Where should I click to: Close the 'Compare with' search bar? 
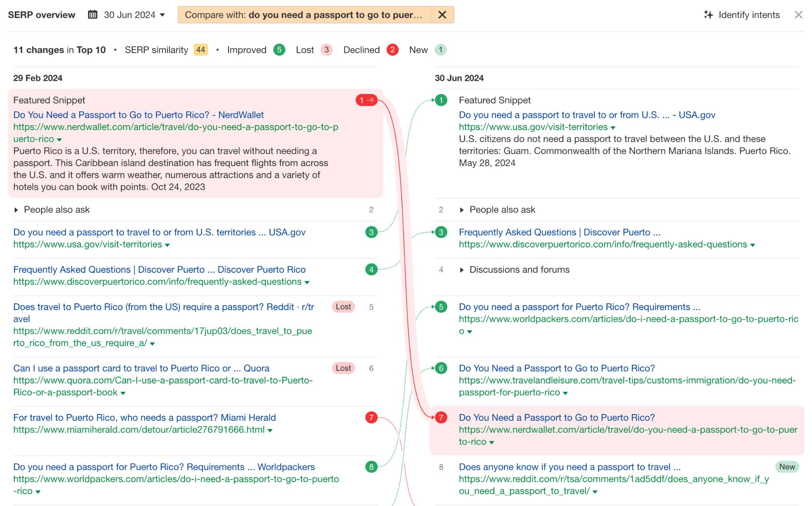click(442, 14)
